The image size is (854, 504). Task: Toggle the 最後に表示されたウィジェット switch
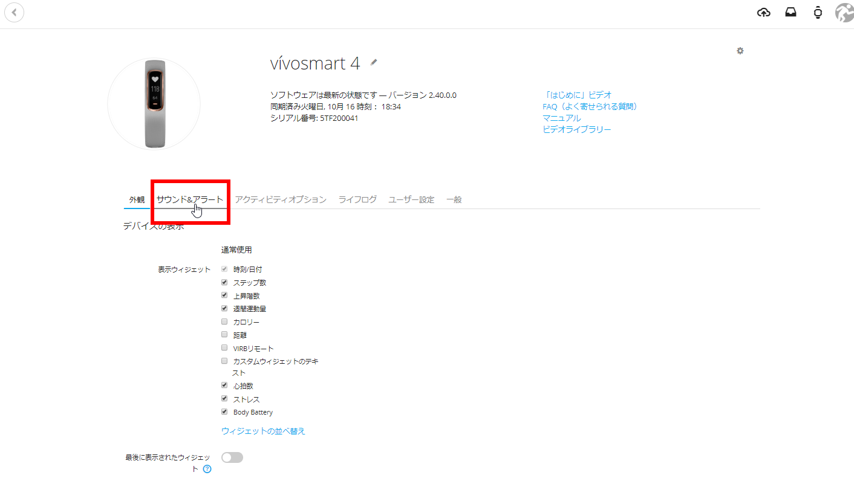point(232,457)
